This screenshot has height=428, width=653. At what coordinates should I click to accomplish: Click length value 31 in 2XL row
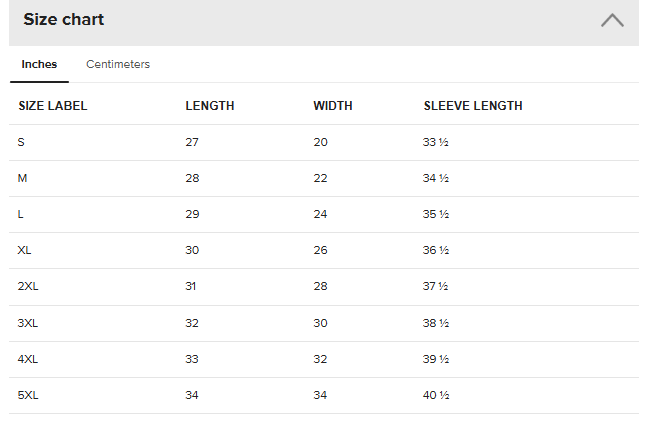(x=192, y=286)
